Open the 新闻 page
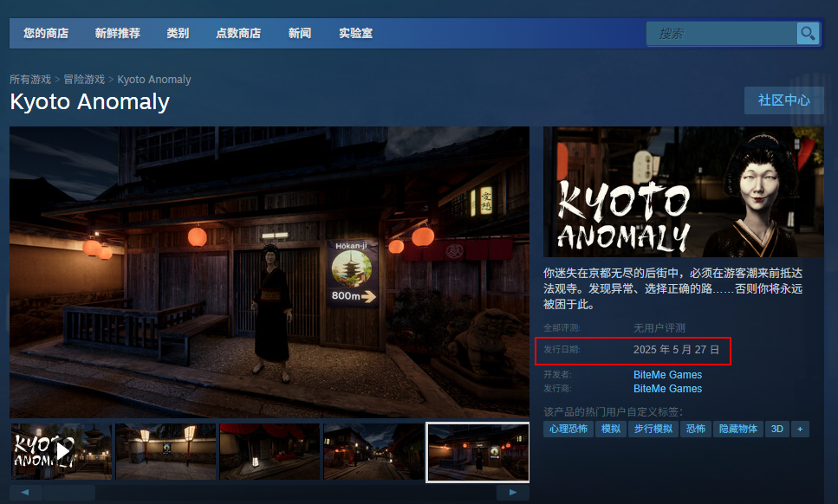 click(300, 34)
